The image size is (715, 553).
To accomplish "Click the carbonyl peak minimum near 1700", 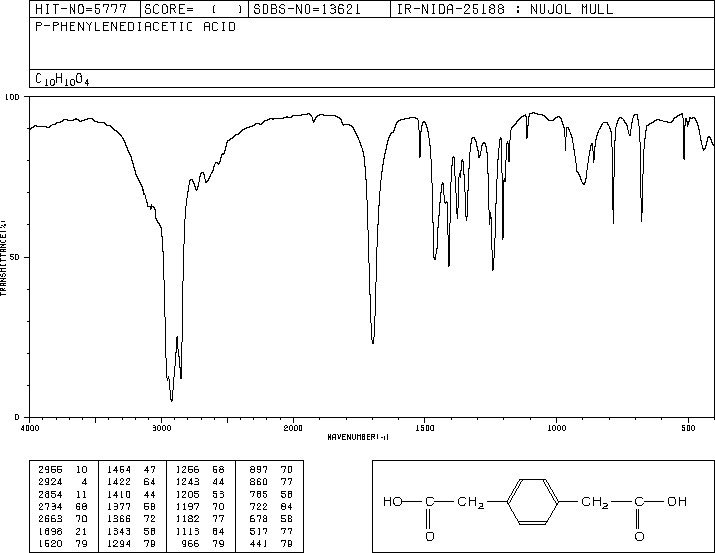I will click(373, 342).
